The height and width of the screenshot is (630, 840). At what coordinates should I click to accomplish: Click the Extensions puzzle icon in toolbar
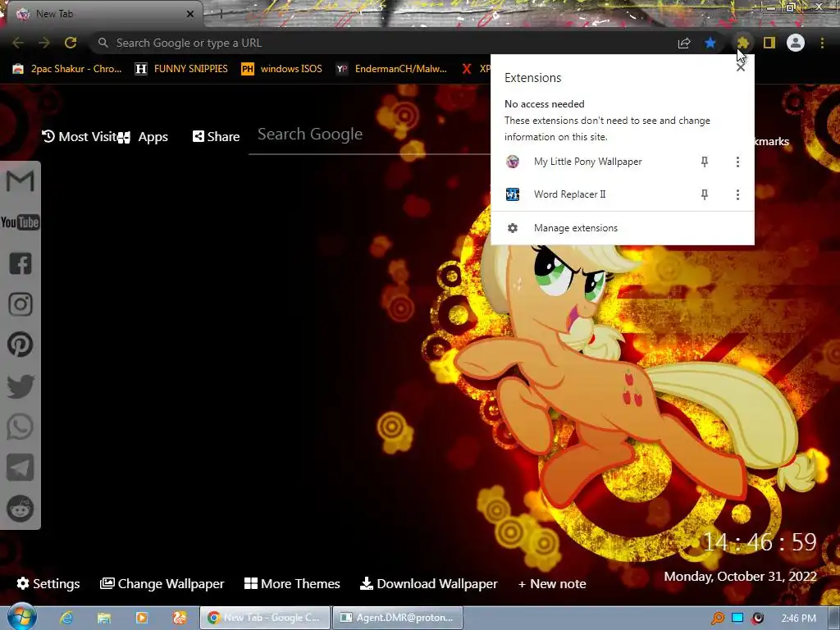pos(742,43)
